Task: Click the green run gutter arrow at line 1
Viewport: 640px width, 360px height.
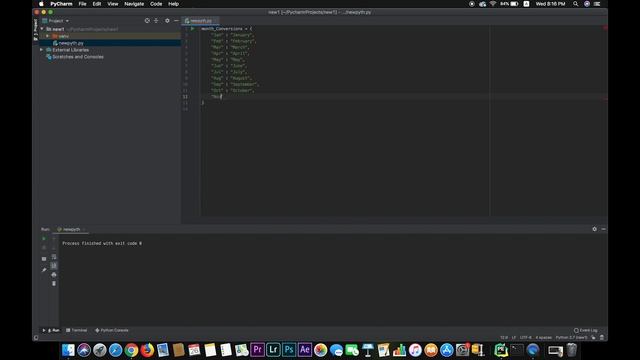Action: pyautogui.click(x=192, y=29)
